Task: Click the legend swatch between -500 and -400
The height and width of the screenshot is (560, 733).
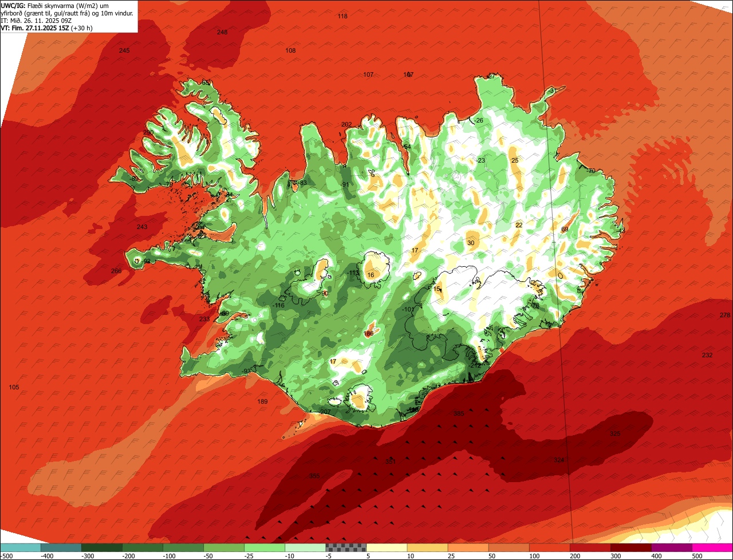Action: point(21,547)
